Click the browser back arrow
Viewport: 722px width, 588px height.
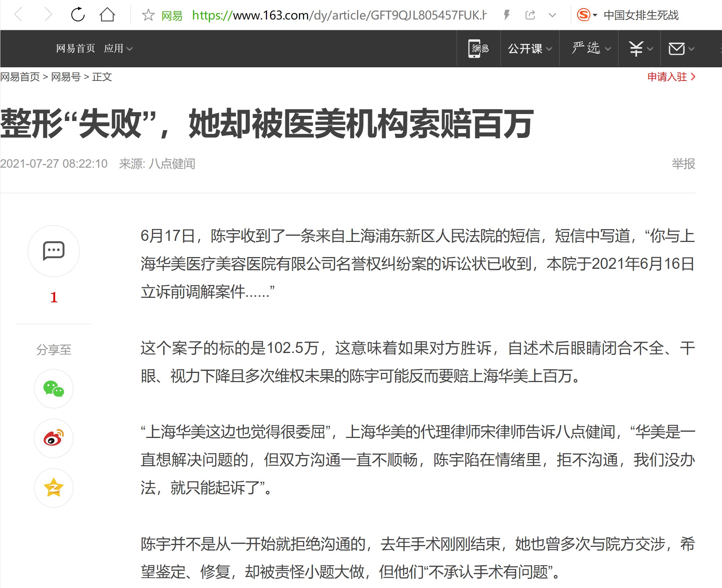(18, 15)
